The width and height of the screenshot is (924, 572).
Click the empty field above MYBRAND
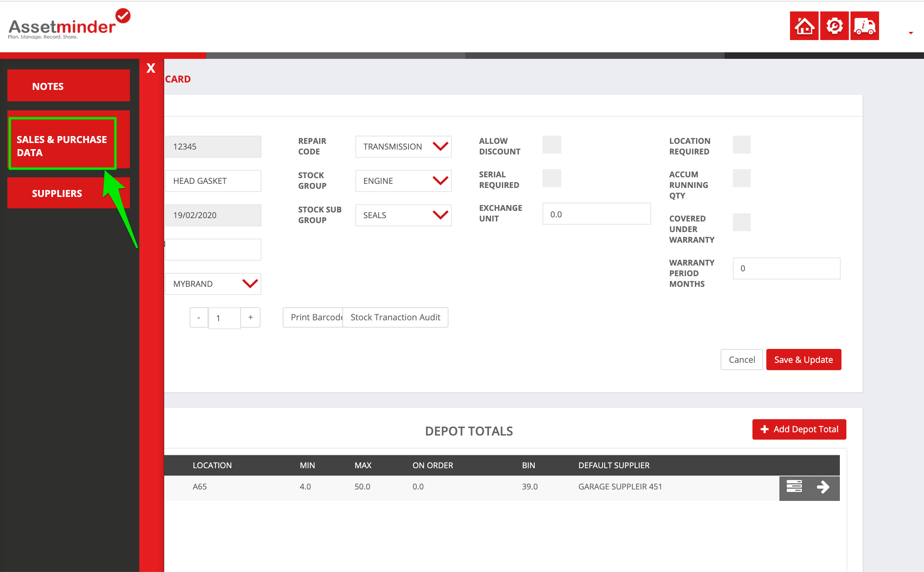coord(213,249)
